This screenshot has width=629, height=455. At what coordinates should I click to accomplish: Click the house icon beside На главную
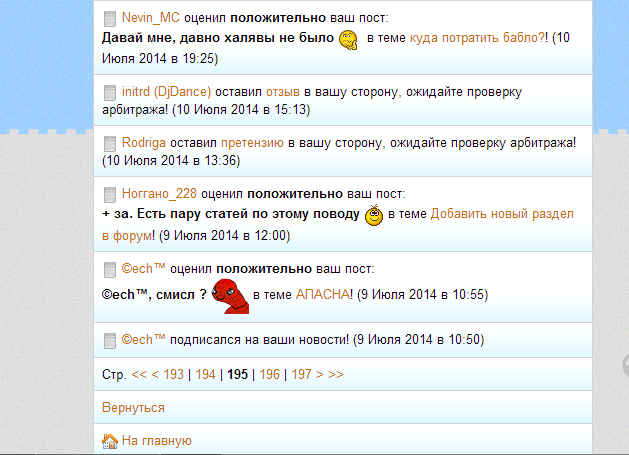point(110,441)
